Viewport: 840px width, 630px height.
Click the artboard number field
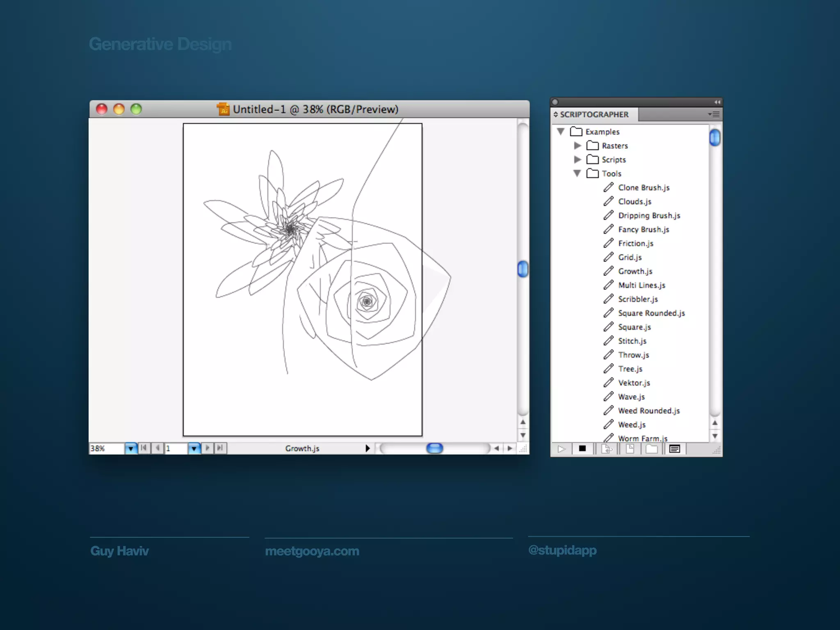(176, 448)
